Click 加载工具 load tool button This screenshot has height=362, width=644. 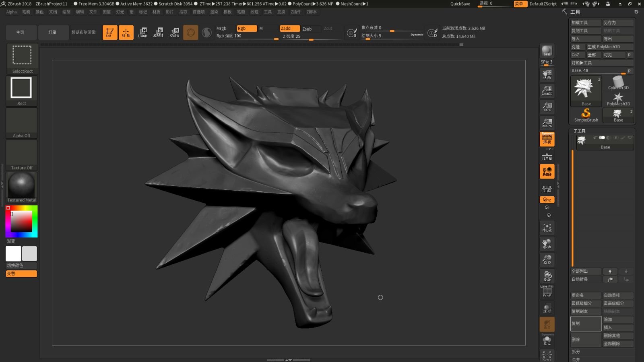586,23
